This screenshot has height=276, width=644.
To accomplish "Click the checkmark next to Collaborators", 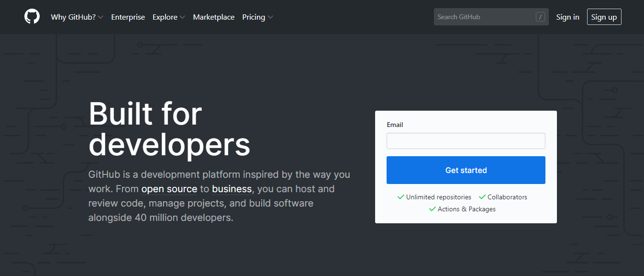I will pyautogui.click(x=482, y=197).
